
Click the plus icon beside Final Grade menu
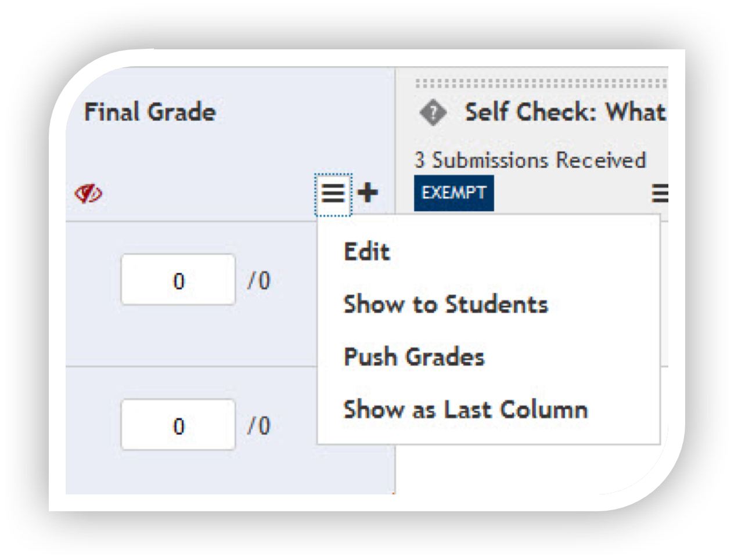[368, 192]
